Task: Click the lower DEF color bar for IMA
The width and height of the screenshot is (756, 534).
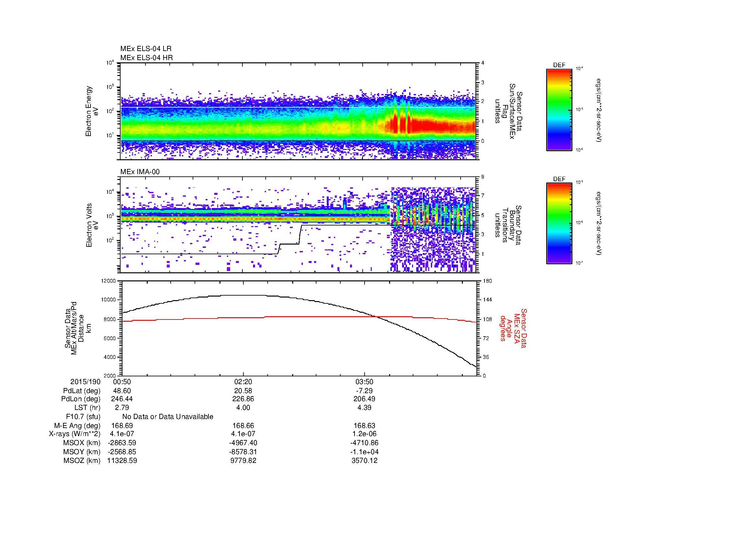Action: point(559,224)
